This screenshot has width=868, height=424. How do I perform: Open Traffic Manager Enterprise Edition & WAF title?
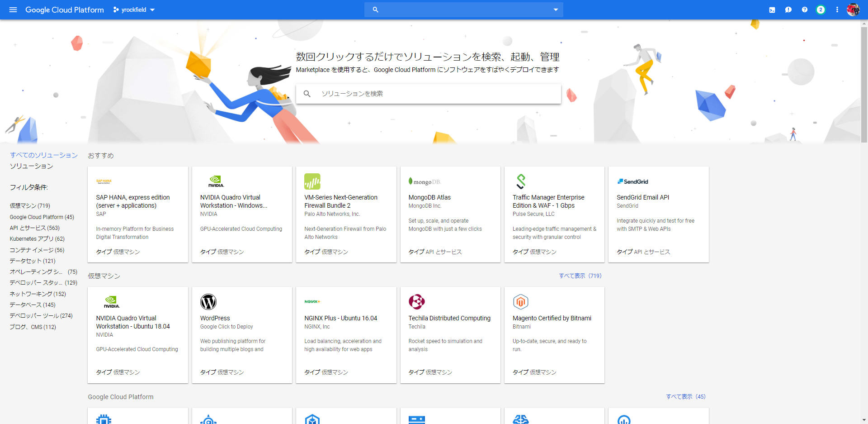(548, 201)
